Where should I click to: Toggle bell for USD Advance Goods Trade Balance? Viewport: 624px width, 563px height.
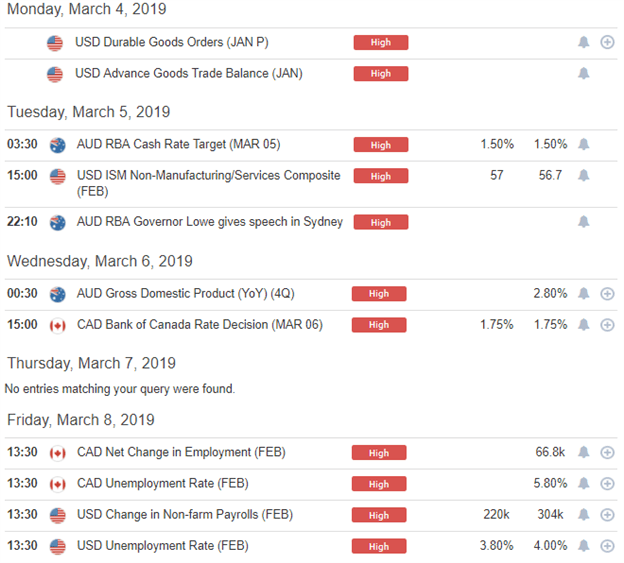coord(583,74)
